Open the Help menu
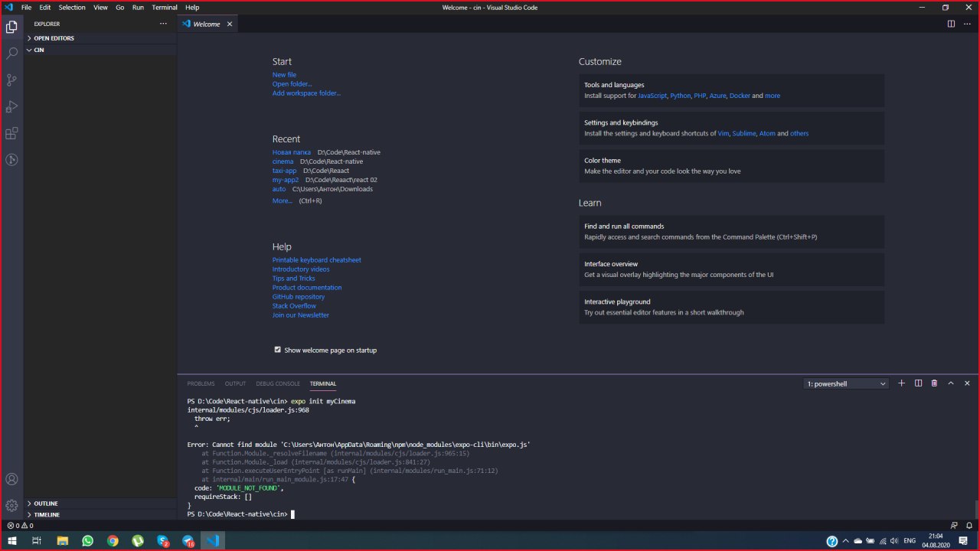The height and width of the screenshot is (551, 980). click(x=192, y=7)
